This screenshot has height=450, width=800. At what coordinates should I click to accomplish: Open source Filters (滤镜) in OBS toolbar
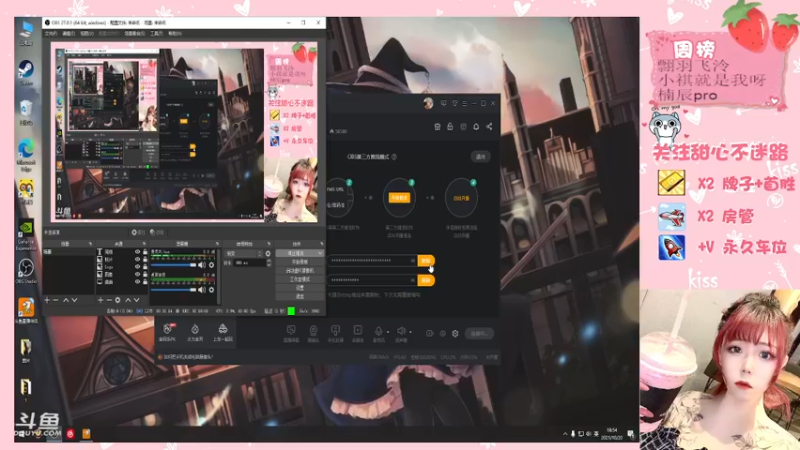tap(157, 232)
